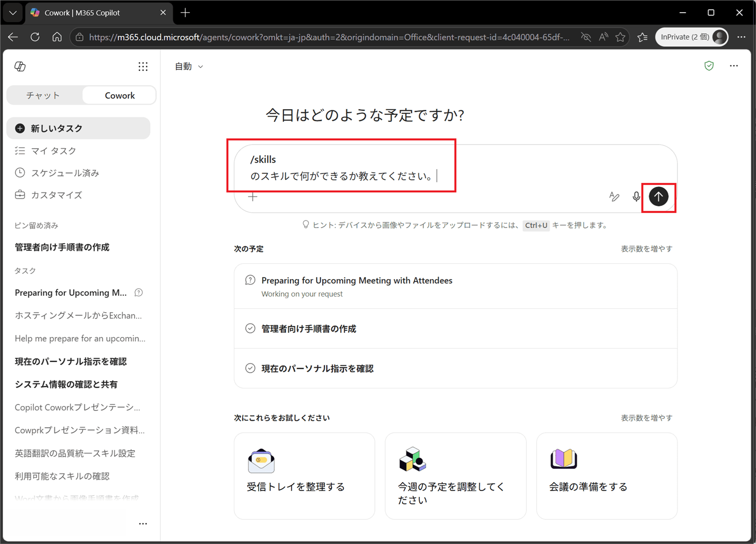Open カスタマイズ section
756x544 pixels.
(x=79, y=195)
